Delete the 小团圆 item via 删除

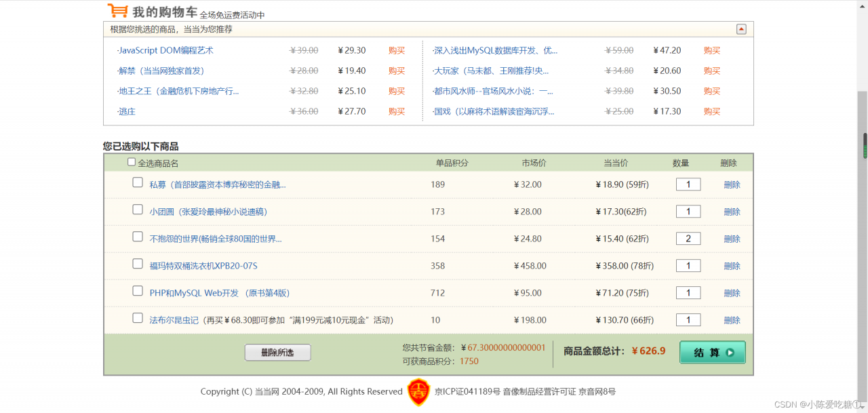(732, 212)
